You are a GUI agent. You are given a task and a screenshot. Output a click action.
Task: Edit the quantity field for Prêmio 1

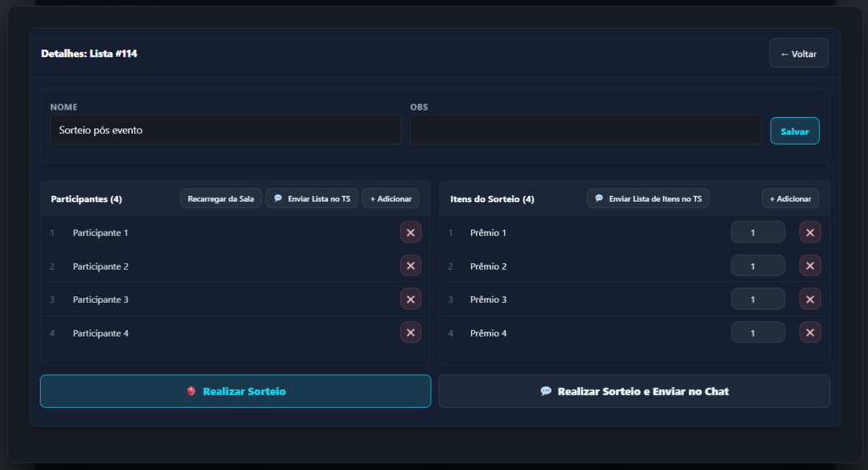[x=758, y=232]
